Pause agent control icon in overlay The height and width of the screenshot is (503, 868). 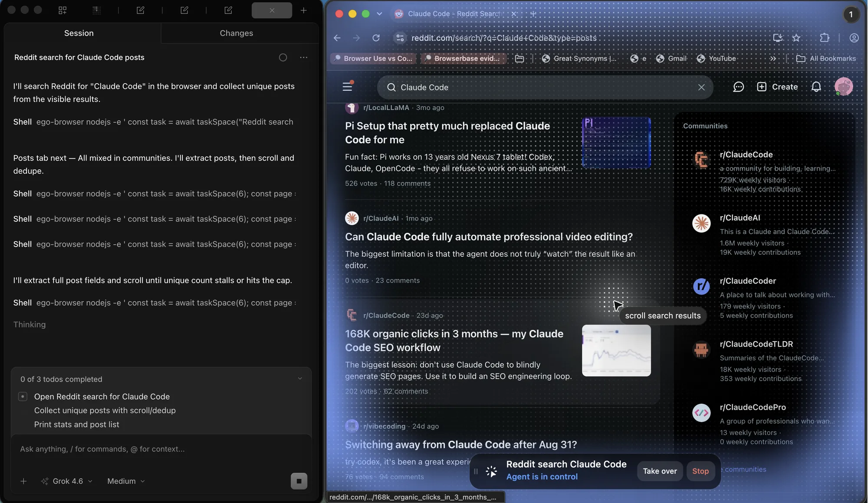[476, 471]
